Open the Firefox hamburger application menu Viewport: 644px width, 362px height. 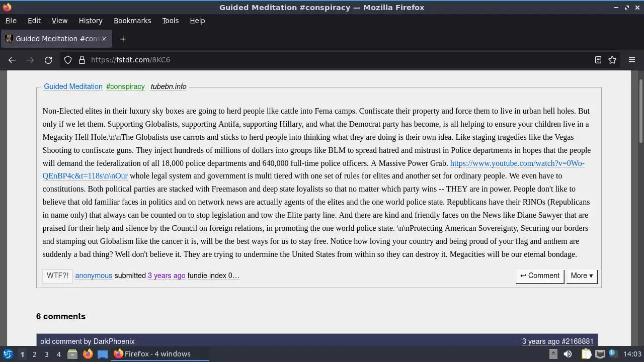(632, 60)
